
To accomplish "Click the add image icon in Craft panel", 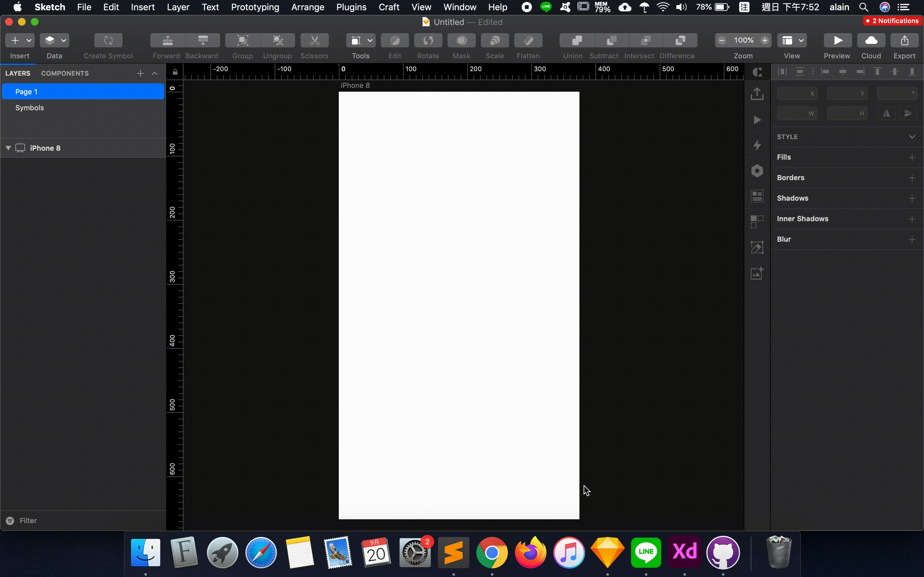I will (x=757, y=273).
